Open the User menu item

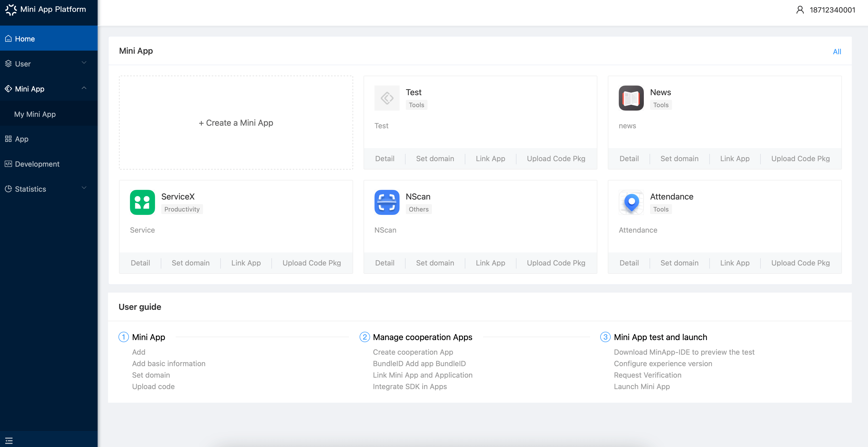point(49,64)
